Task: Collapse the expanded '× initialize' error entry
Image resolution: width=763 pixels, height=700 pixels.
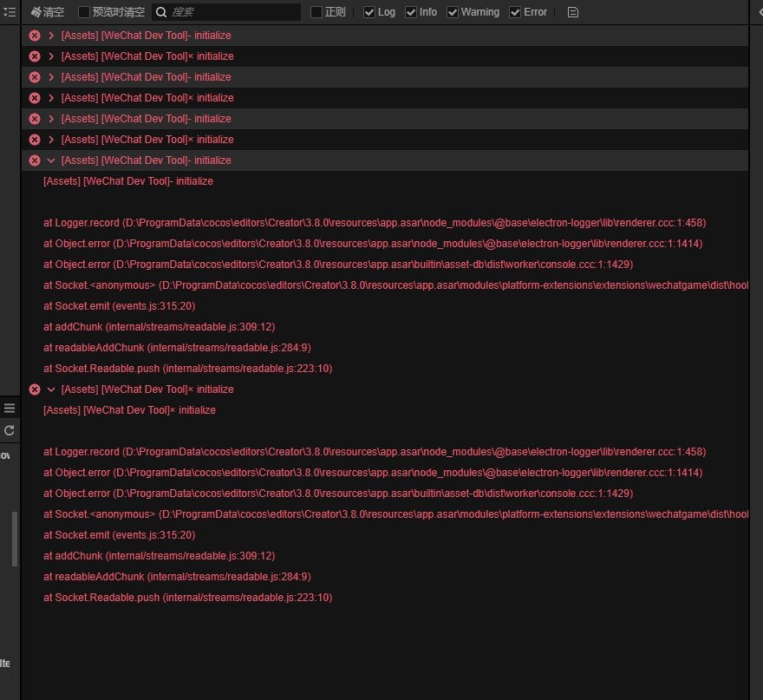Action: [51, 389]
